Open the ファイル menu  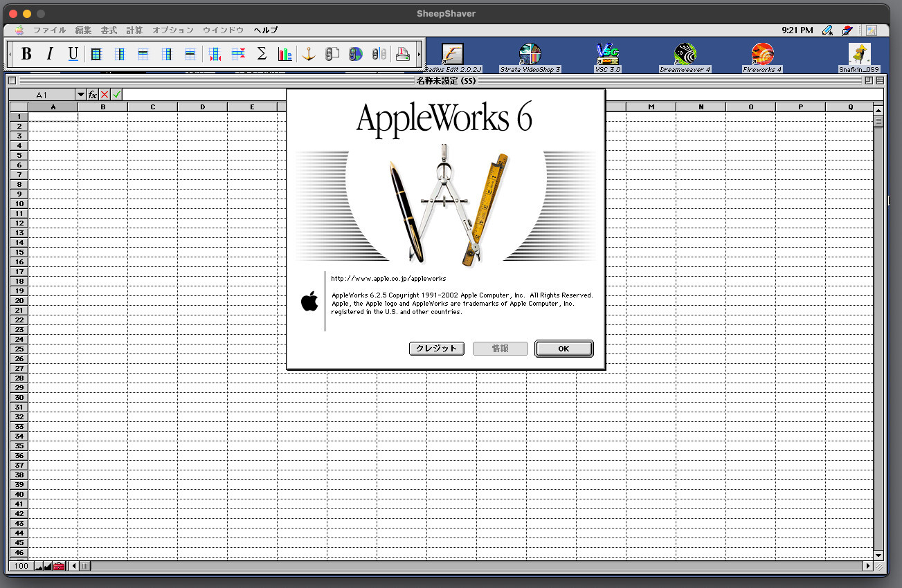point(49,30)
